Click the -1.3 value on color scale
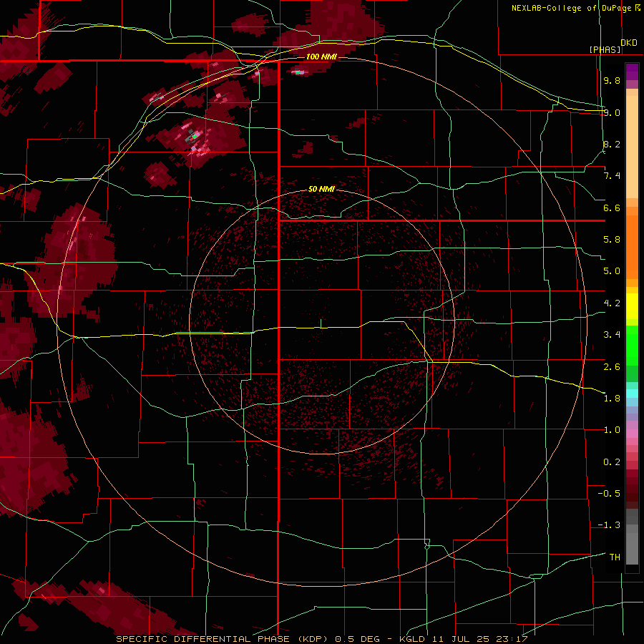The width and height of the screenshot is (644, 644). click(x=609, y=525)
